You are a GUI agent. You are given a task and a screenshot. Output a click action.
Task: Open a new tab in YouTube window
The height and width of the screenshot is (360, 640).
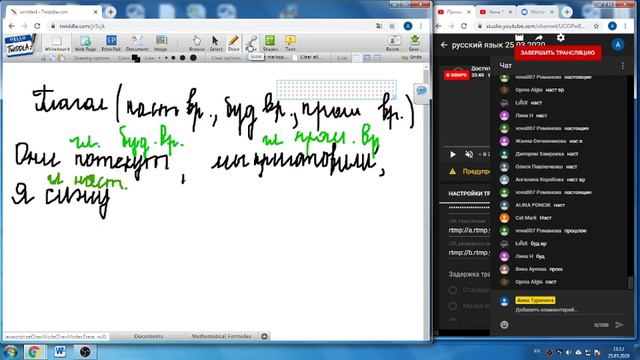pos(567,12)
